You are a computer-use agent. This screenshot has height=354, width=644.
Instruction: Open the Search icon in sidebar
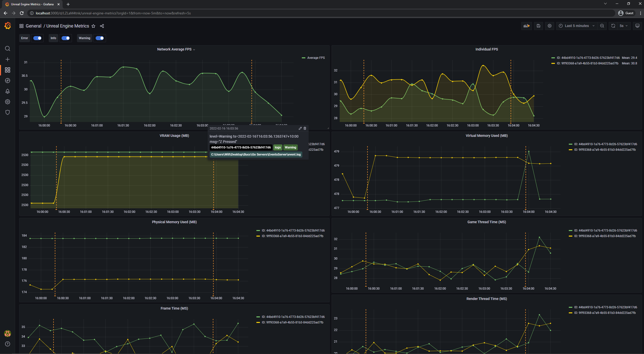8,48
